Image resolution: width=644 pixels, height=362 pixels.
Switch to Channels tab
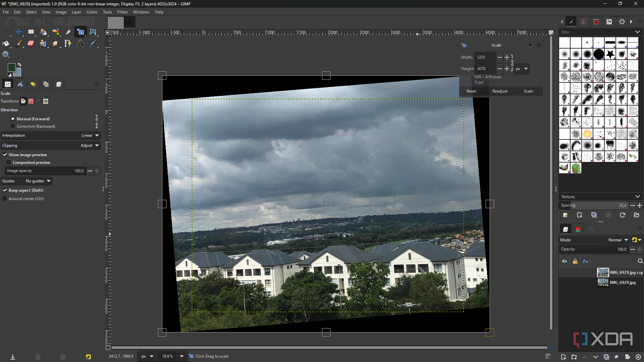578,229
